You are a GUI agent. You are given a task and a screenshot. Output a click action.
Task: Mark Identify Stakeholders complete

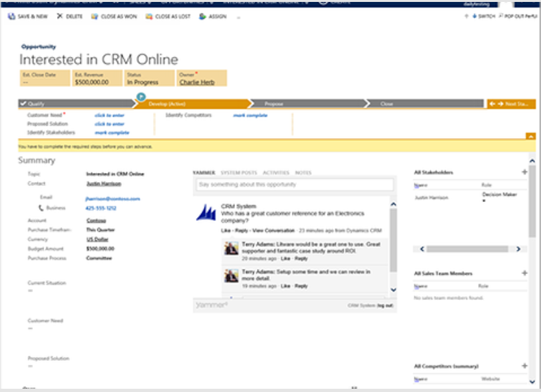[x=112, y=132]
